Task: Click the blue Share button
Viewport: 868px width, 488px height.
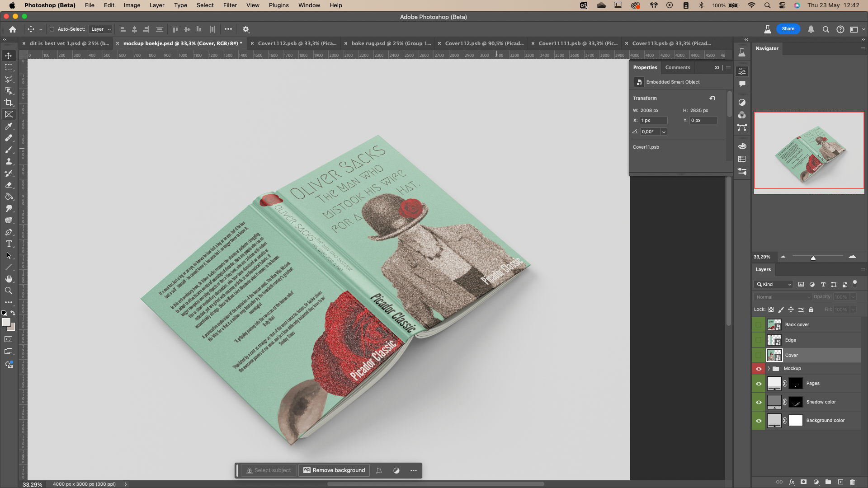Action: 788,29
